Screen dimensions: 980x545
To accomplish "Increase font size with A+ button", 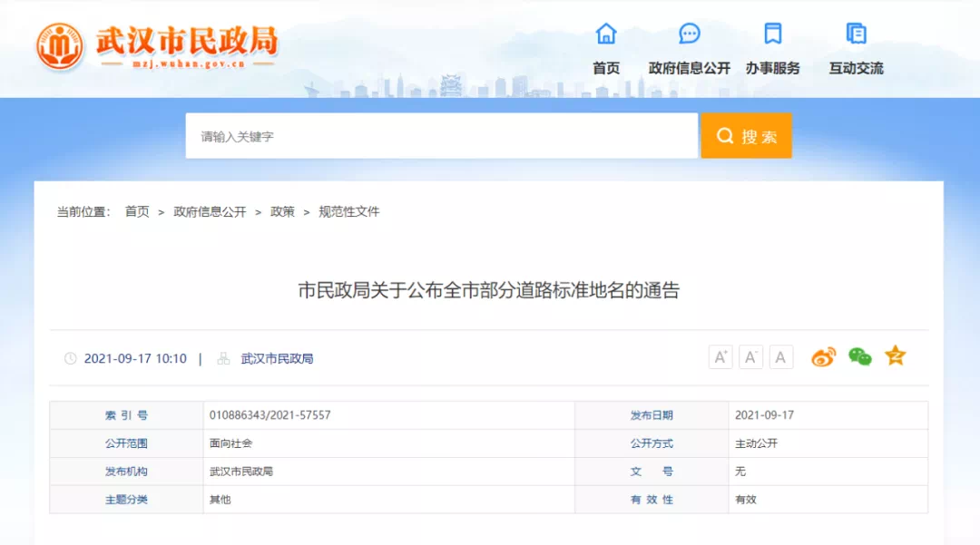I will point(720,357).
